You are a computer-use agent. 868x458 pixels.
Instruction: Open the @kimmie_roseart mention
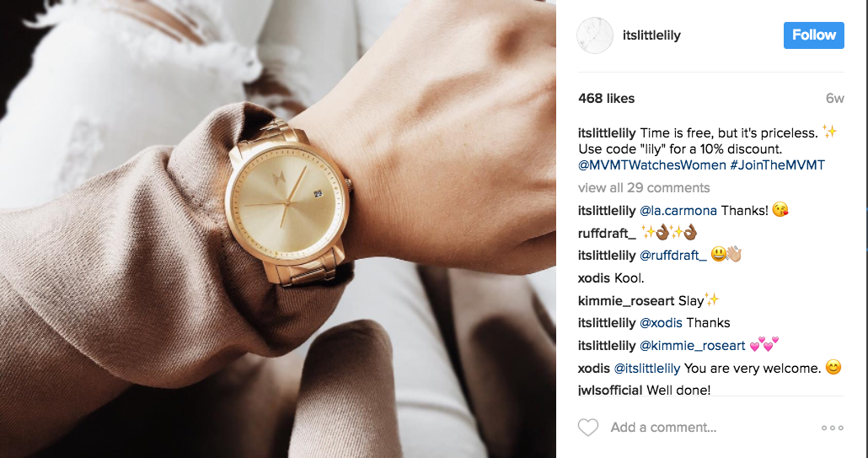pos(693,346)
